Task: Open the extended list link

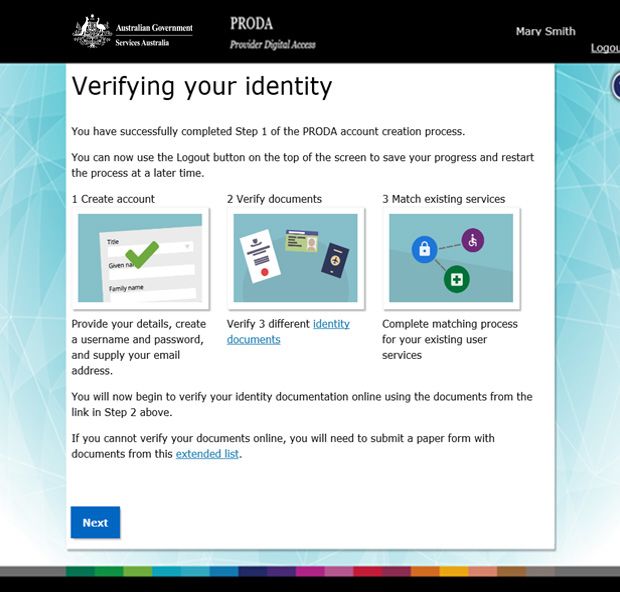Action: click(x=207, y=454)
